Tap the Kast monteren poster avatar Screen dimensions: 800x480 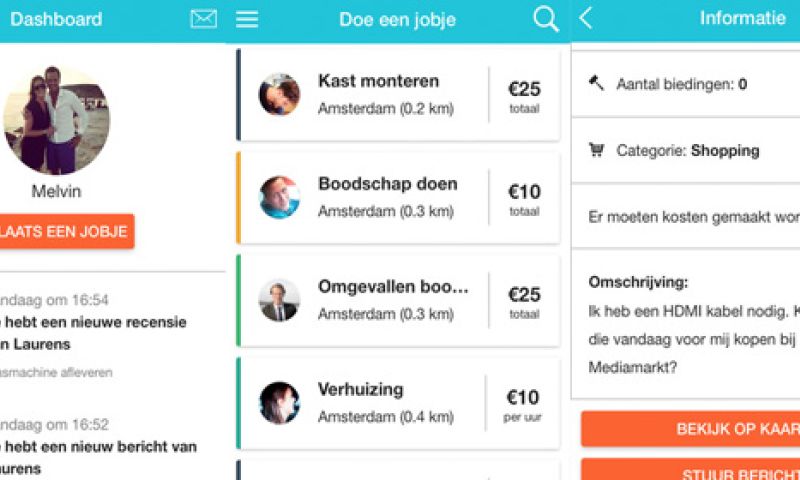click(279, 94)
